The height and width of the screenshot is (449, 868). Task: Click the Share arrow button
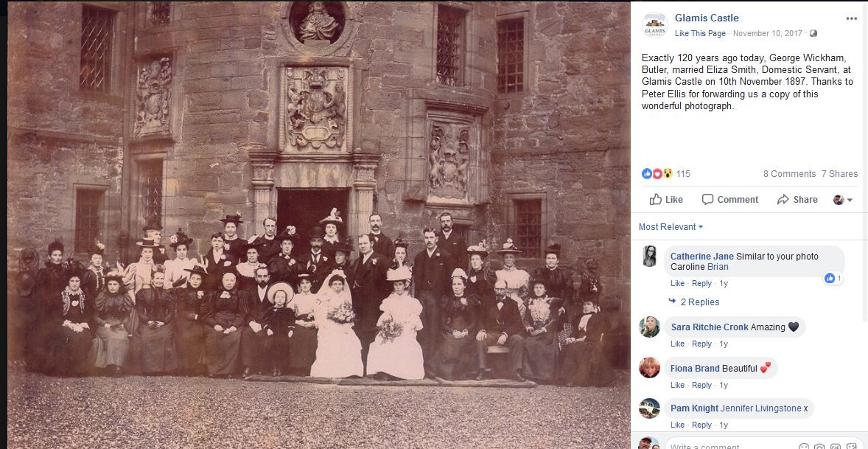pyautogui.click(x=797, y=199)
